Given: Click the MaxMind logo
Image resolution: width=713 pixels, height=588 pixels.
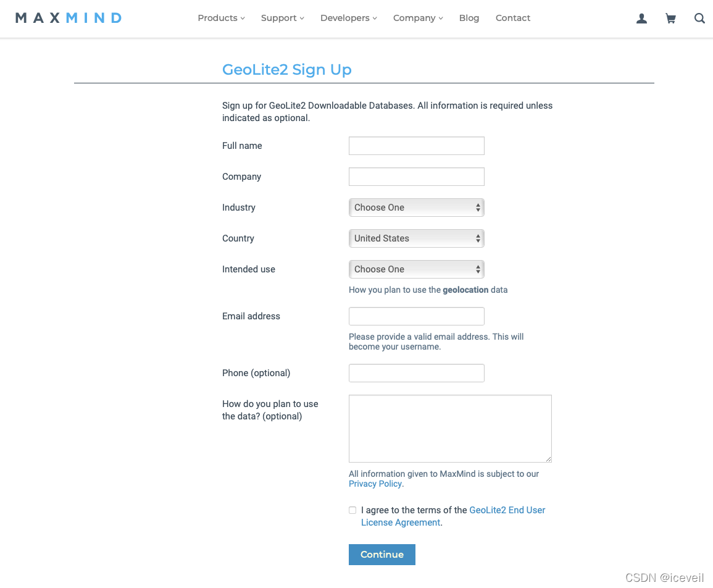Looking at the screenshot, I should click(69, 18).
